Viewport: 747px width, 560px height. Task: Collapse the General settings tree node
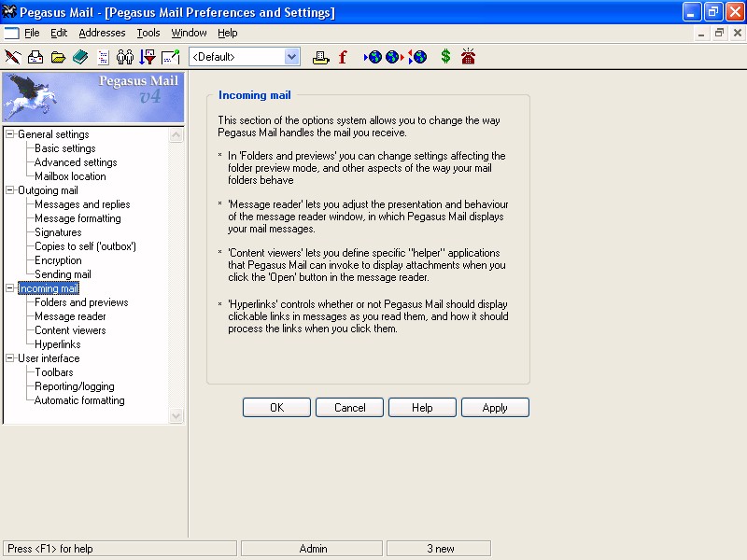tap(9, 134)
